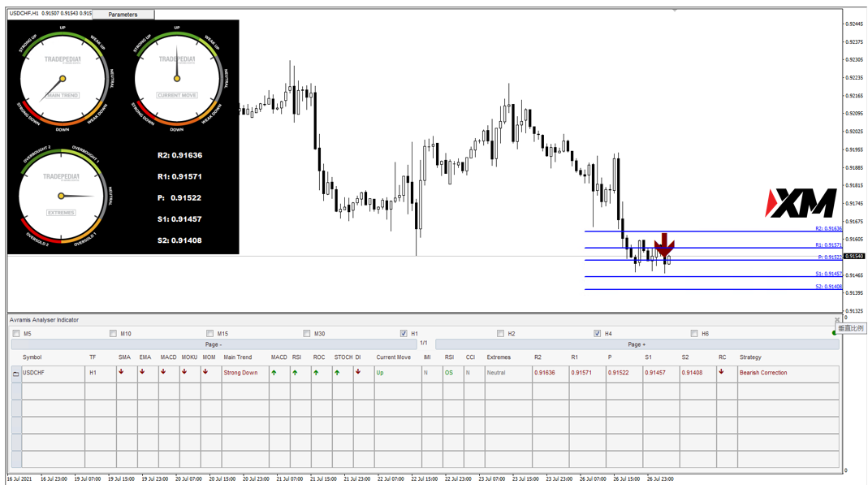Close the Avramis Analyser Indicator panel
This screenshot has width=868, height=489.
coord(837,320)
